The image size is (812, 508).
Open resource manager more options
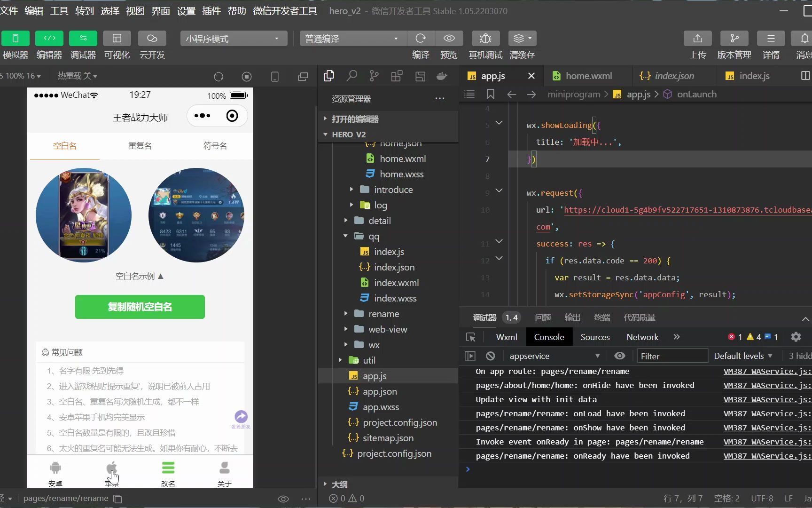click(x=440, y=99)
